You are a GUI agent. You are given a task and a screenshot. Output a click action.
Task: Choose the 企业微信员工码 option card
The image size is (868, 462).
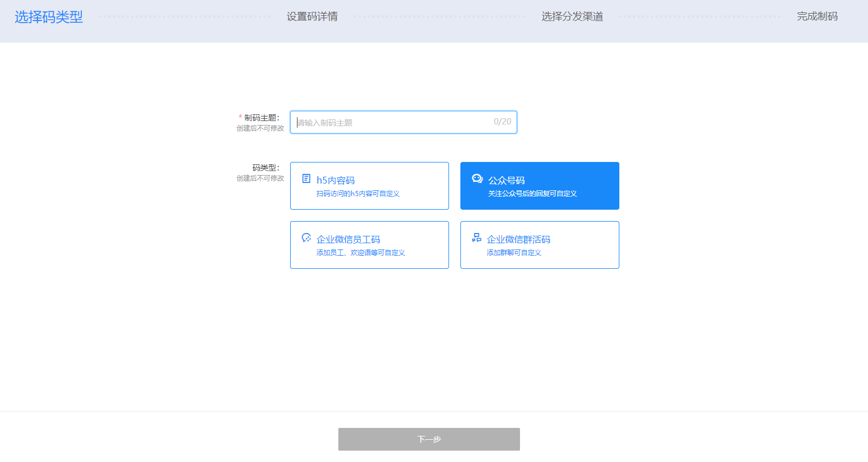click(x=370, y=245)
